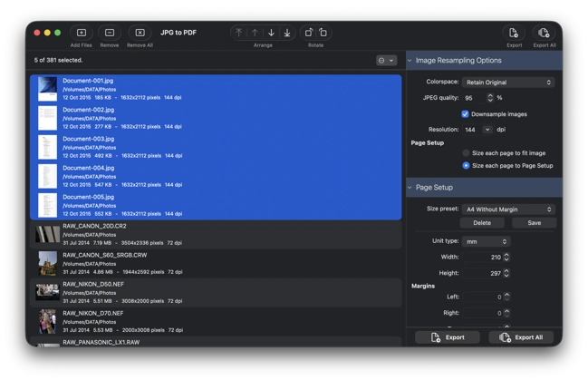The image size is (588, 380).
Task: Click the green fullscreen window button
Action: [57, 33]
